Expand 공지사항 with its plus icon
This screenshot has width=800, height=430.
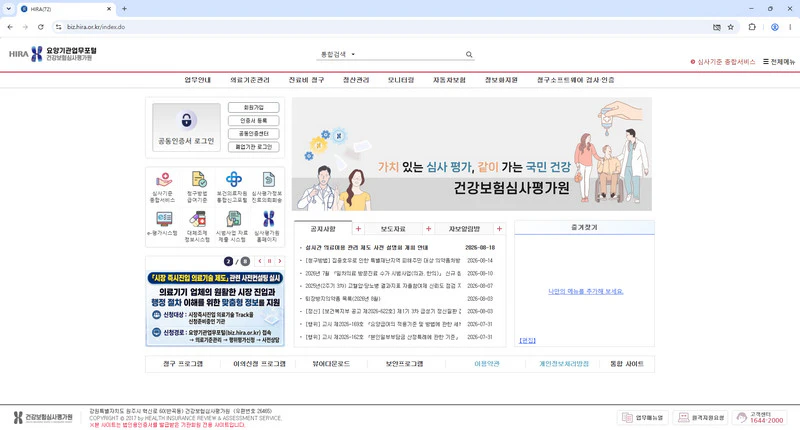coord(358,229)
